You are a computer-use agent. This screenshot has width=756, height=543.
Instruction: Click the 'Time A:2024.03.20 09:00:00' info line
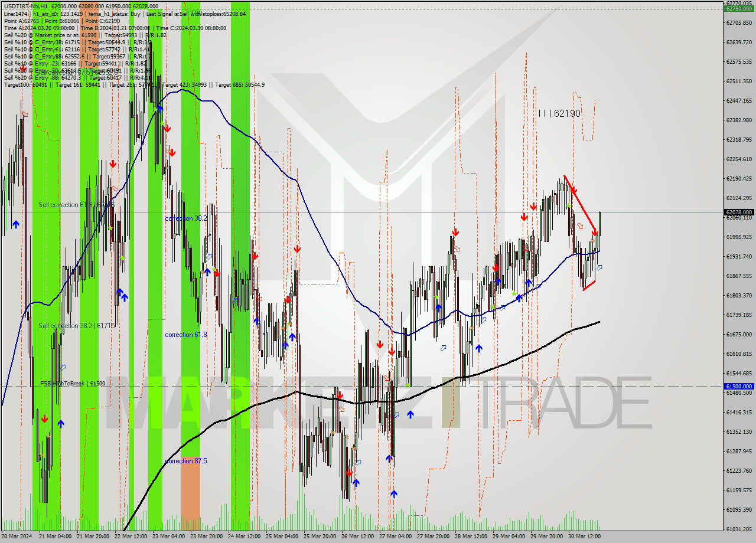tap(115, 28)
